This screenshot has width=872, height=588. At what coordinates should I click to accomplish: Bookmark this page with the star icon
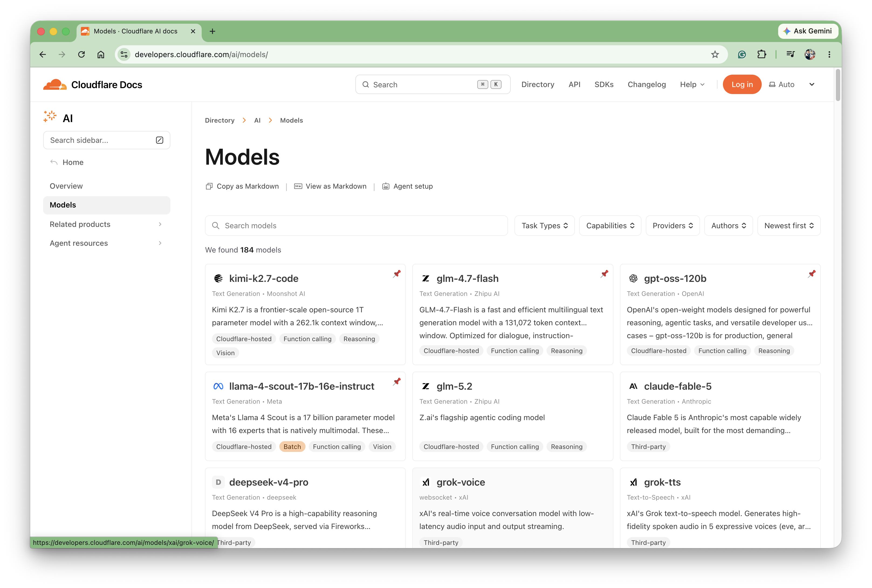pyautogui.click(x=715, y=54)
